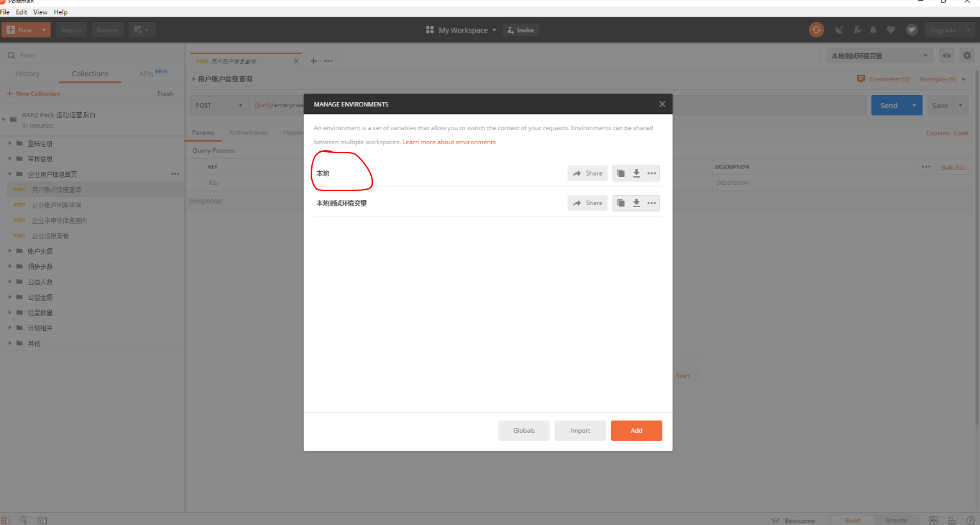Image resolution: width=980 pixels, height=525 pixels.
Task: Click the Add button to create environment
Action: coord(636,430)
